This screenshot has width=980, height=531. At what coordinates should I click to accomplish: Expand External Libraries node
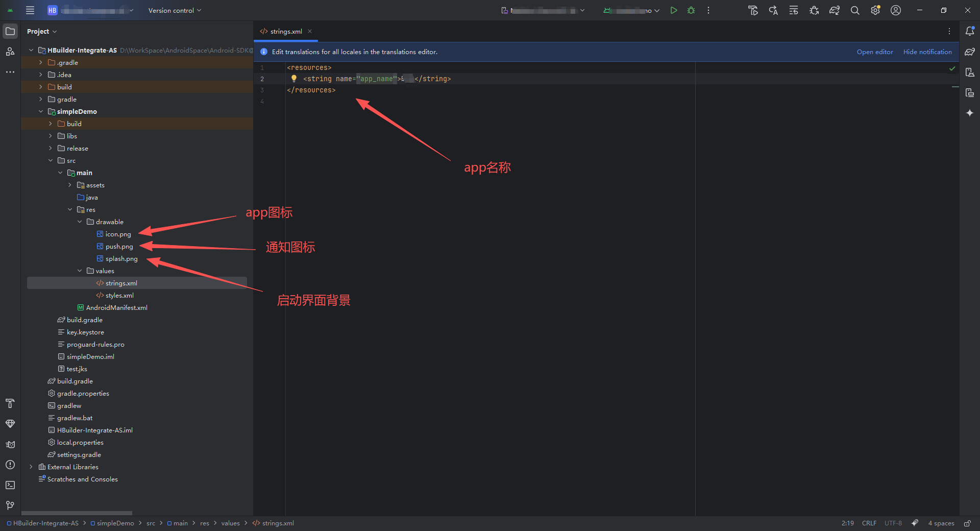[31, 467]
